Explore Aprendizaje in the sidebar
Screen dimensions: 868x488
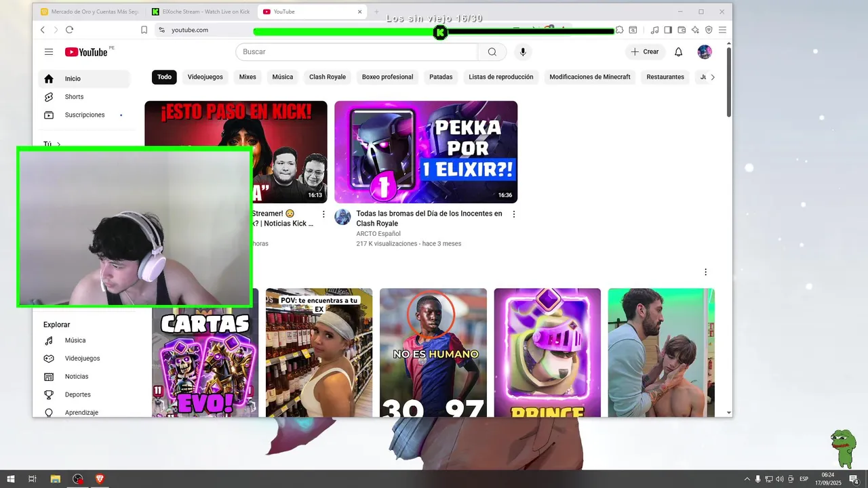84,412
